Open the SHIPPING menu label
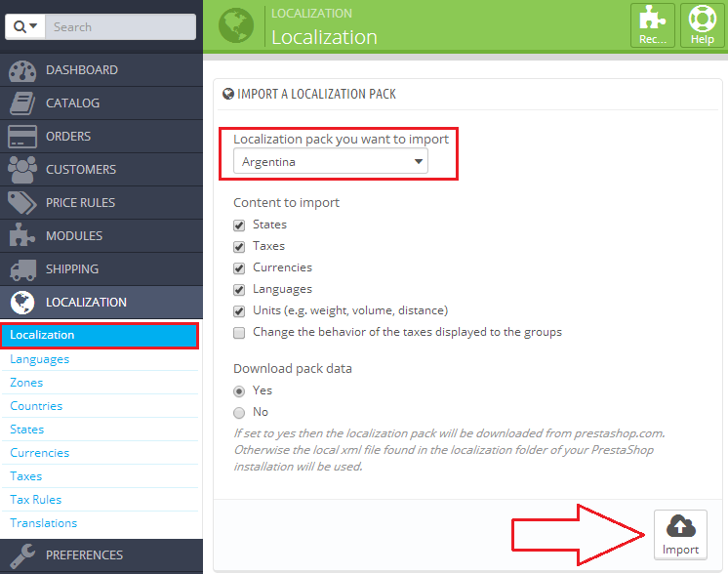The width and height of the screenshot is (728, 574). pyautogui.click(x=72, y=269)
